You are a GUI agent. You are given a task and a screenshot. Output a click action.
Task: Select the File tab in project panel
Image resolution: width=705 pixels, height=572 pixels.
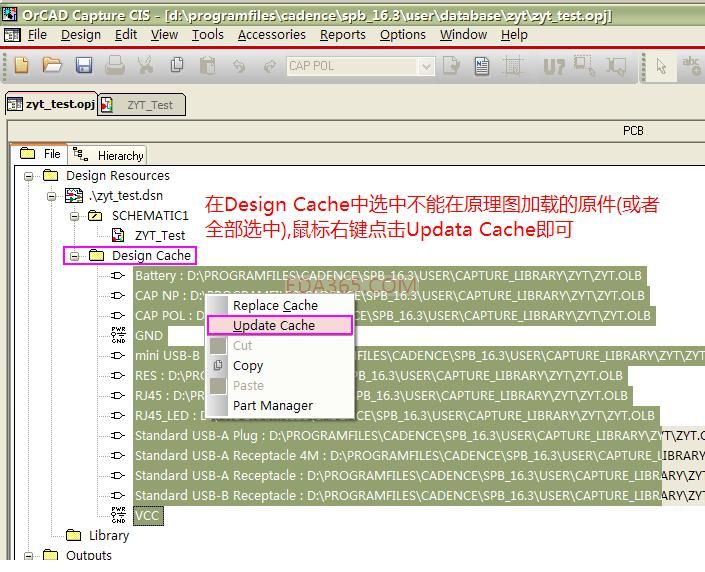(x=40, y=154)
